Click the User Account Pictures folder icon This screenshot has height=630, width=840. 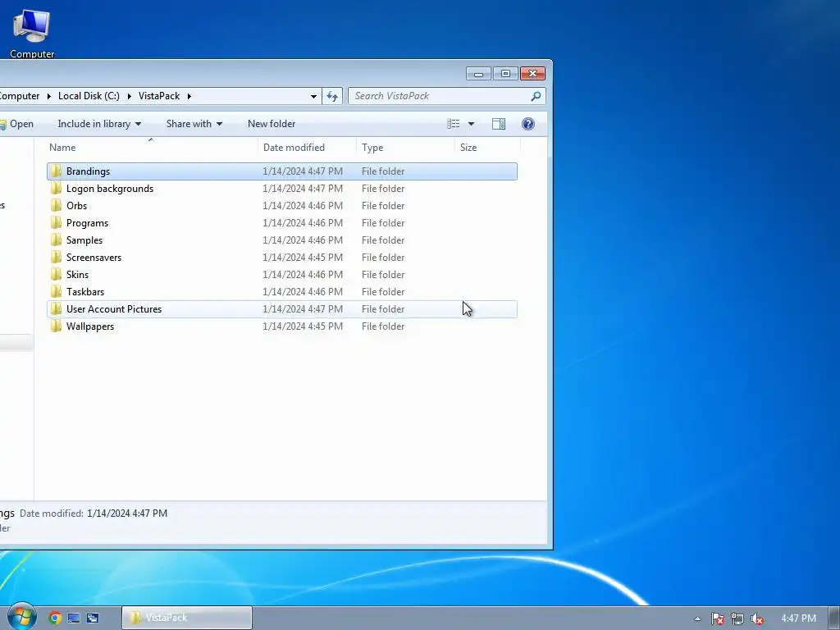(x=57, y=309)
